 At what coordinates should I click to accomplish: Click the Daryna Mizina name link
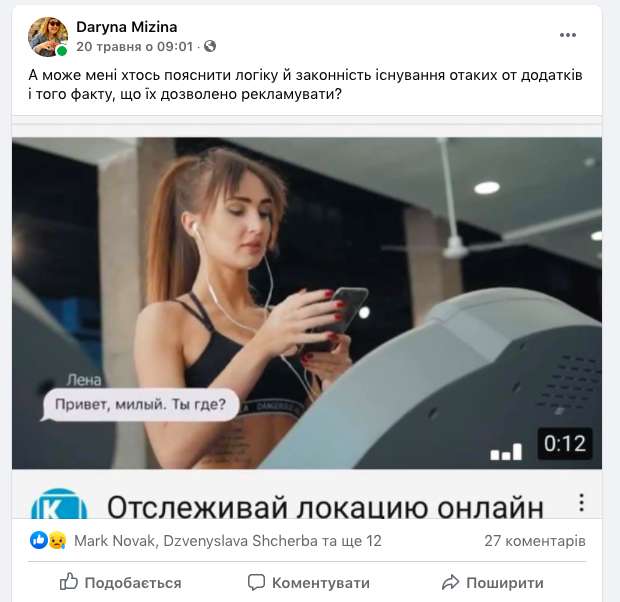tap(127, 27)
